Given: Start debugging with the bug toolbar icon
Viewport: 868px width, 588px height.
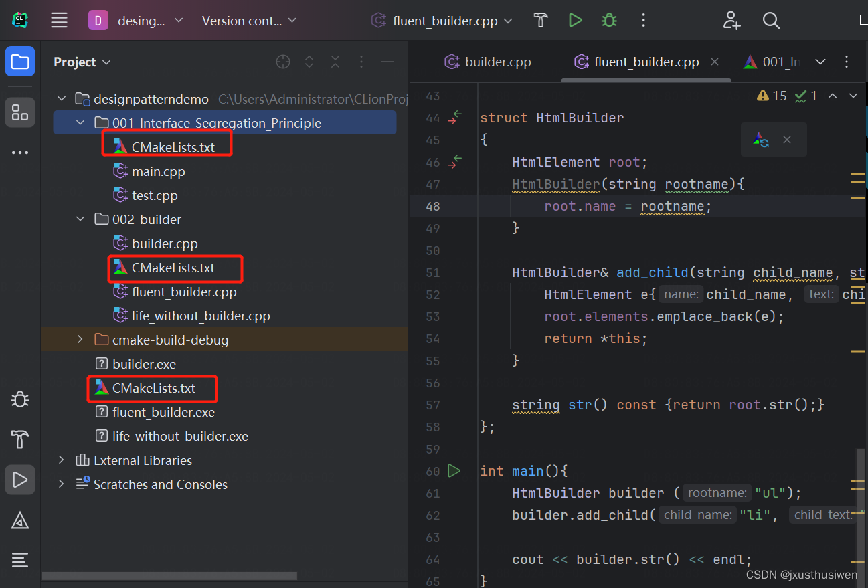Looking at the screenshot, I should (x=608, y=20).
